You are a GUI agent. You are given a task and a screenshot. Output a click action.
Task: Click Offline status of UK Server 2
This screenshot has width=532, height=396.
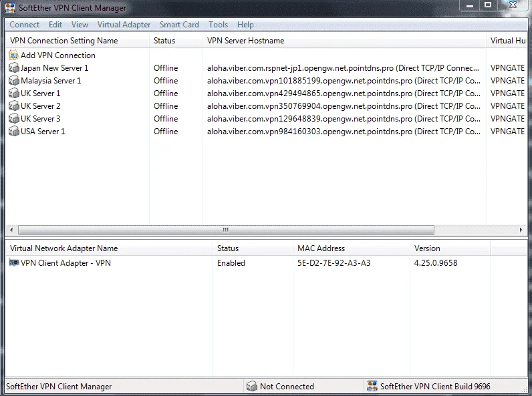pyautogui.click(x=166, y=106)
